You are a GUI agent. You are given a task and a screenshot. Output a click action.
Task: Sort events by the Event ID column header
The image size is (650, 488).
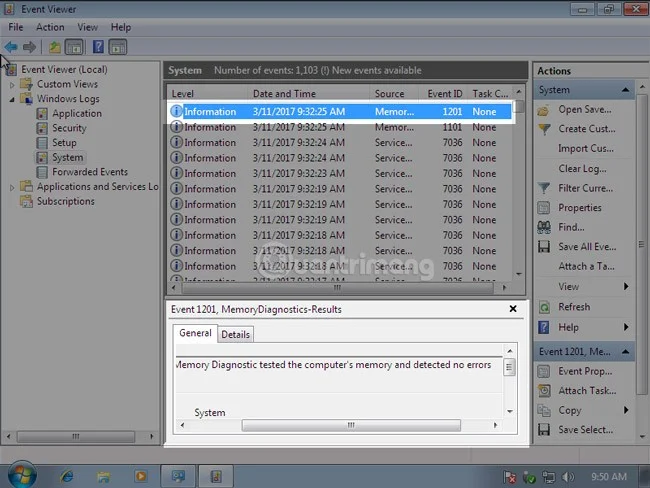coord(445,94)
